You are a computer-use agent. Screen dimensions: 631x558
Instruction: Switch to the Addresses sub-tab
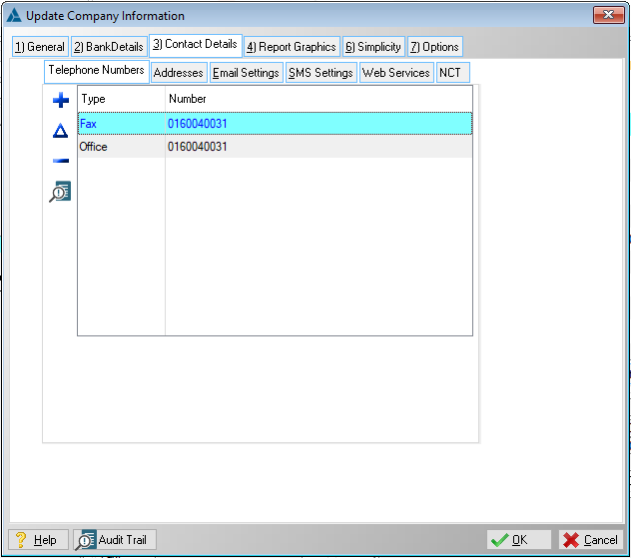tap(179, 73)
